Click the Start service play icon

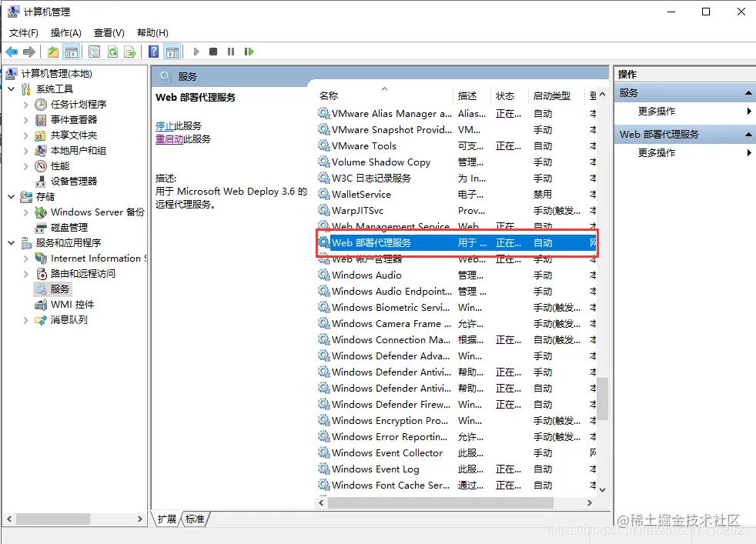196,52
